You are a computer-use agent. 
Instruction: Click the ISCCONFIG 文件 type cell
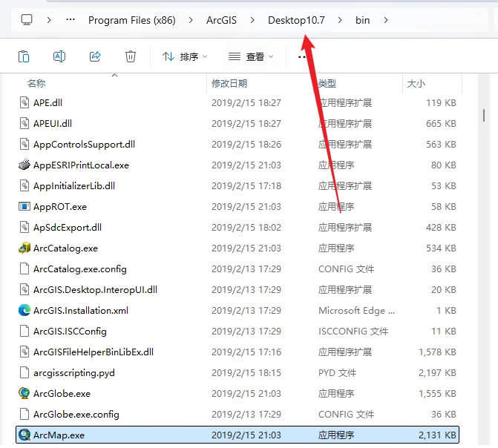pos(353,332)
